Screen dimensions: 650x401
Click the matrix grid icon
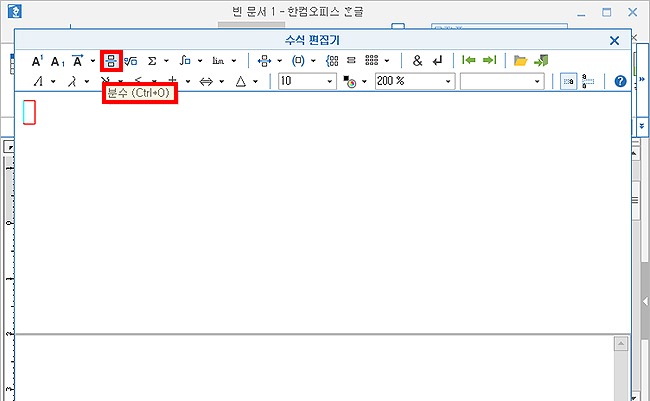pyautogui.click(x=371, y=61)
